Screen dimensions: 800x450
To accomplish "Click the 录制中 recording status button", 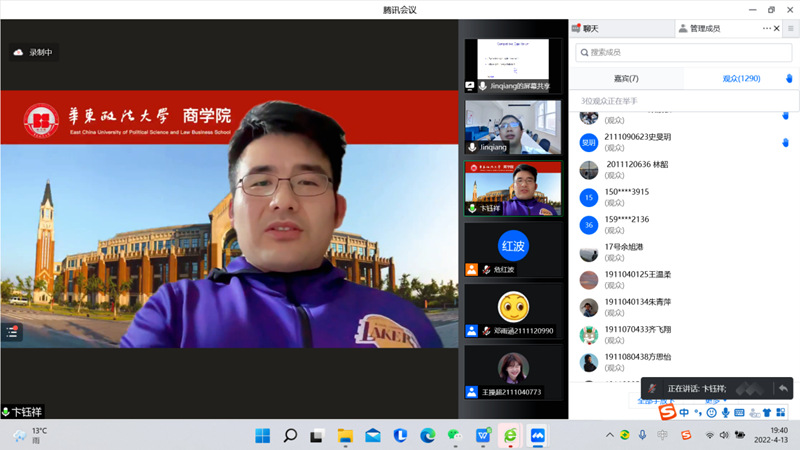I will 33,52.
